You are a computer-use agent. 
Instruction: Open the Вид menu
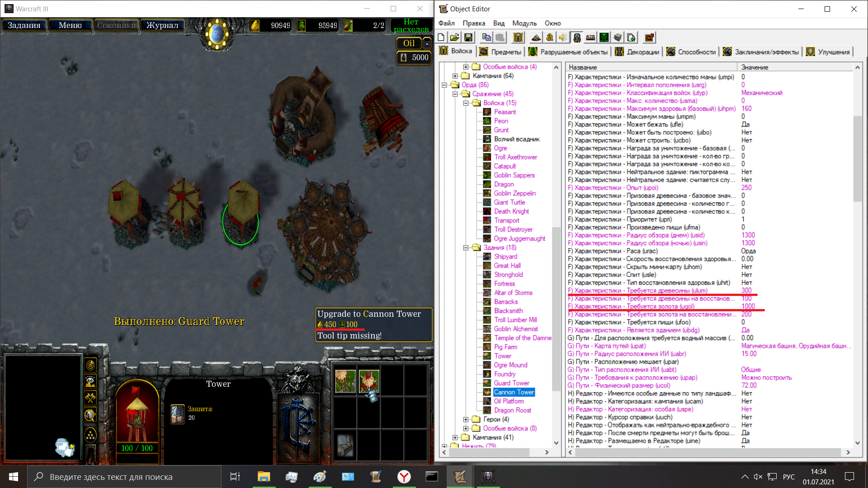tap(499, 23)
